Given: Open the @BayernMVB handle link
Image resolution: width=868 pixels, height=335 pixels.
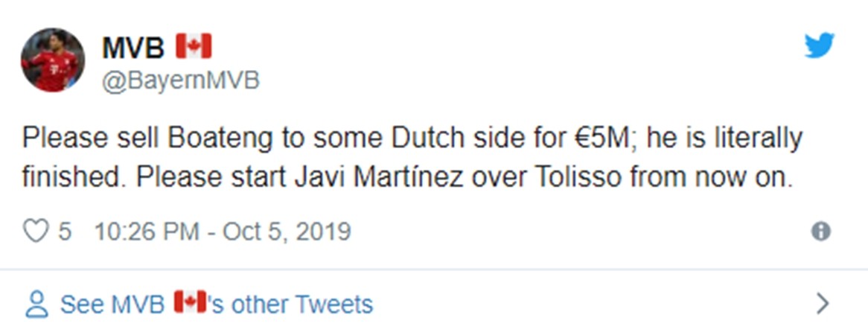Looking at the screenshot, I should point(180,80).
